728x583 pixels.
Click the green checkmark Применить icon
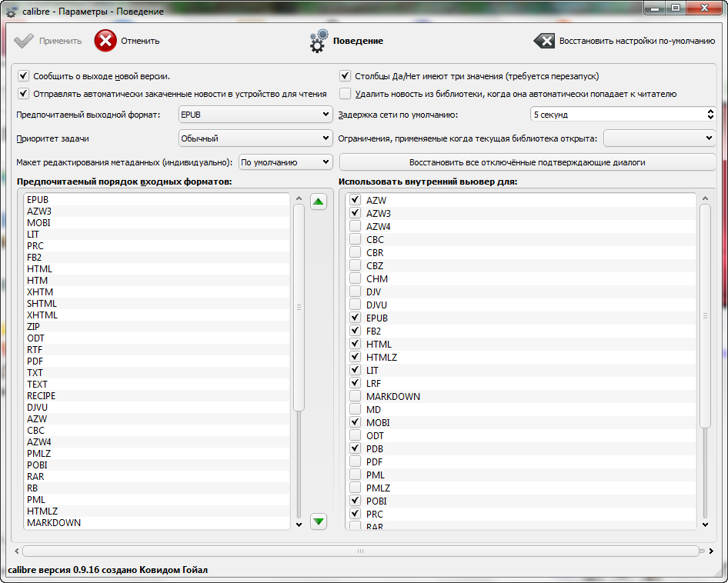(x=24, y=41)
